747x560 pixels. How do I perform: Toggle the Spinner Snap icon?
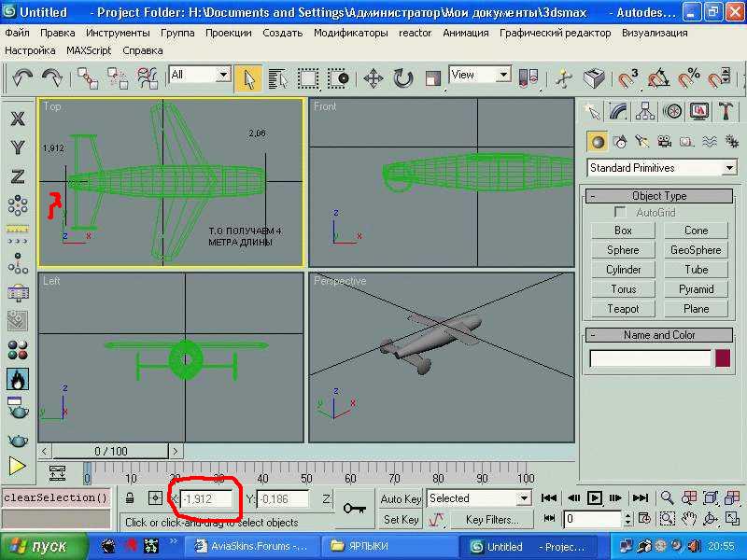[x=719, y=78]
